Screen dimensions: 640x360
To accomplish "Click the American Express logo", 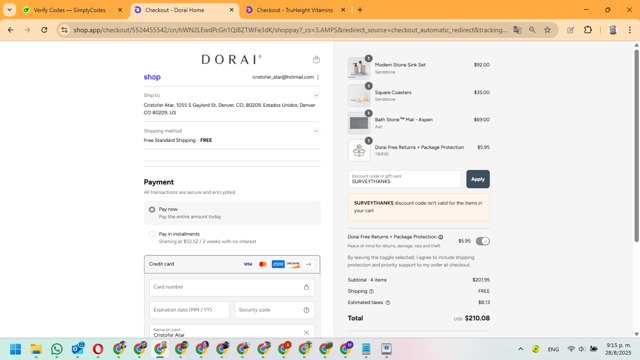I will [278, 264].
